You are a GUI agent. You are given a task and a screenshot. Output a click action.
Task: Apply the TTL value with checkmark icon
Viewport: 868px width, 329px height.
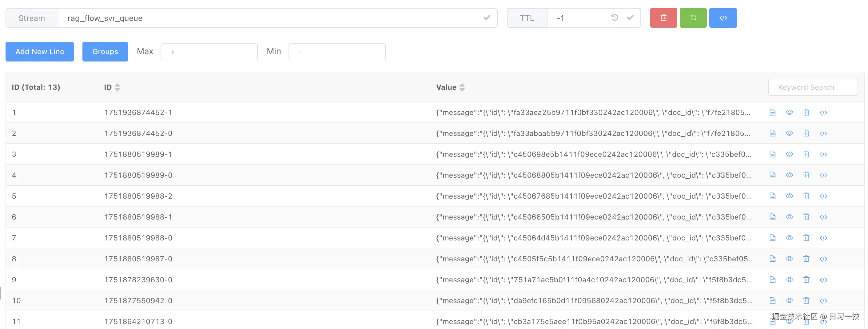[x=630, y=18]
